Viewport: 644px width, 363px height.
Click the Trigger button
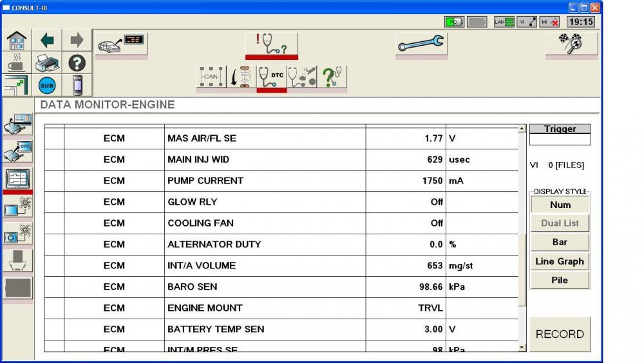560,129
